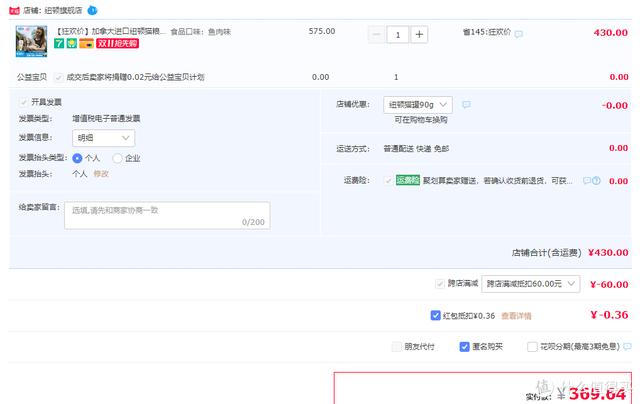Screen dimensions: 640x404
Task: Open the blue store chat icon
Action: [93, 10]
